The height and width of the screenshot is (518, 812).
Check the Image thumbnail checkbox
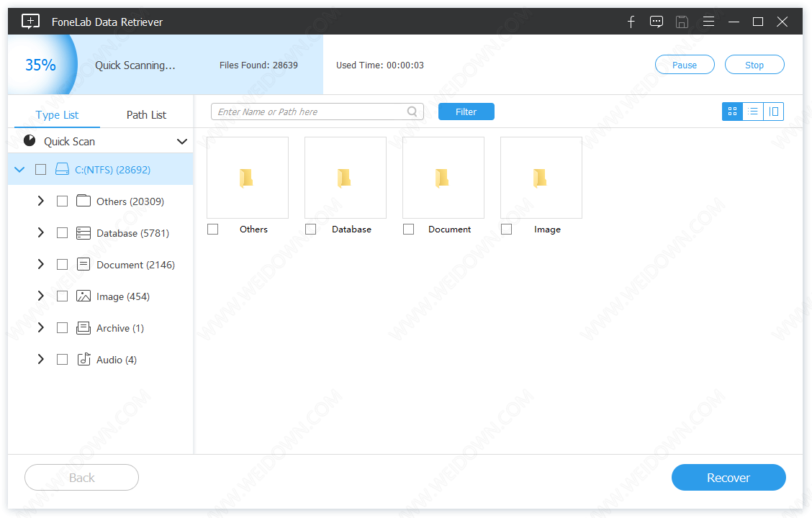tap(507, 229)
